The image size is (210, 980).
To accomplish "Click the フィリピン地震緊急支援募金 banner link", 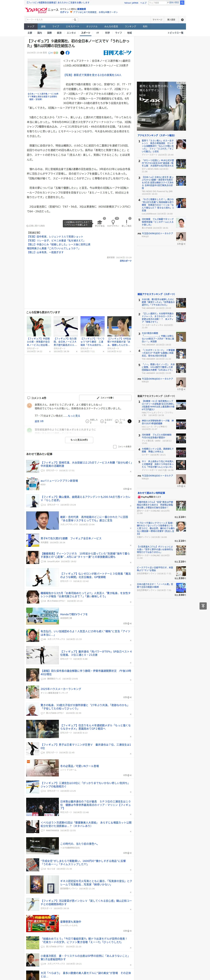I will point(57,2).
